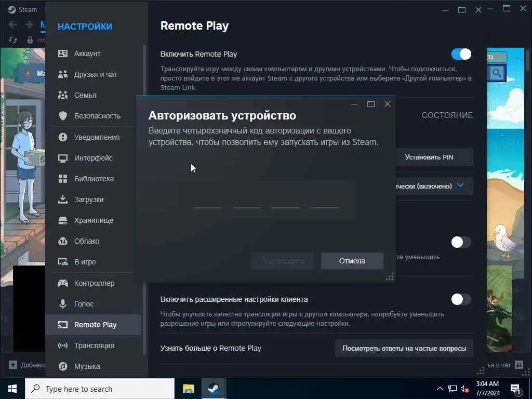Click the Безопасность shield icon
532x399 pixels.
click(x=63, y=116)
